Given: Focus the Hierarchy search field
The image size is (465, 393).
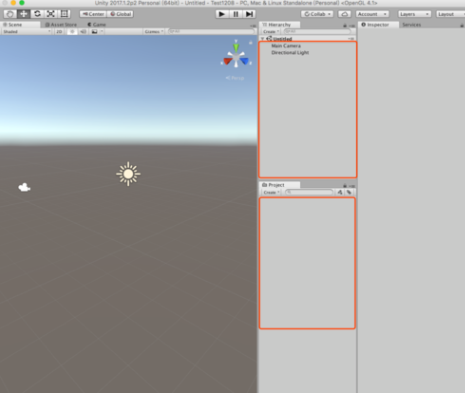Looking at the screenshot, I should (317, 31).
